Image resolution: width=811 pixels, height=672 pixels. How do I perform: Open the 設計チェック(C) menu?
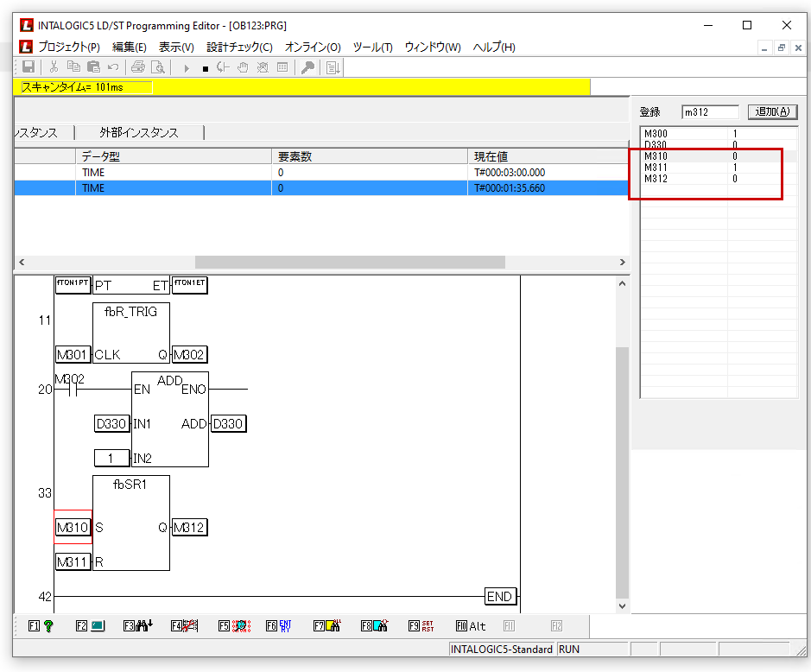coord(239,47)
